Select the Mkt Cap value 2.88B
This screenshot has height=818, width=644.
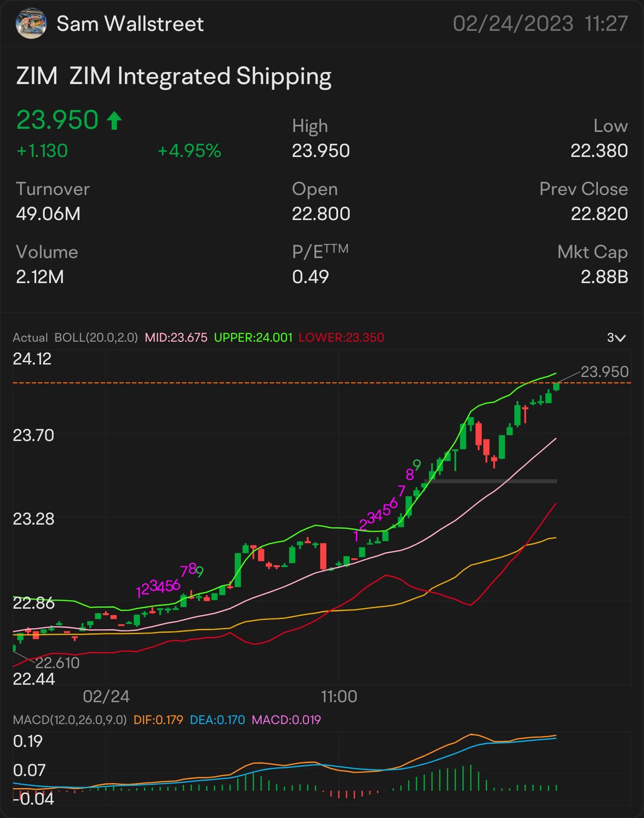[x=604, y=277]
